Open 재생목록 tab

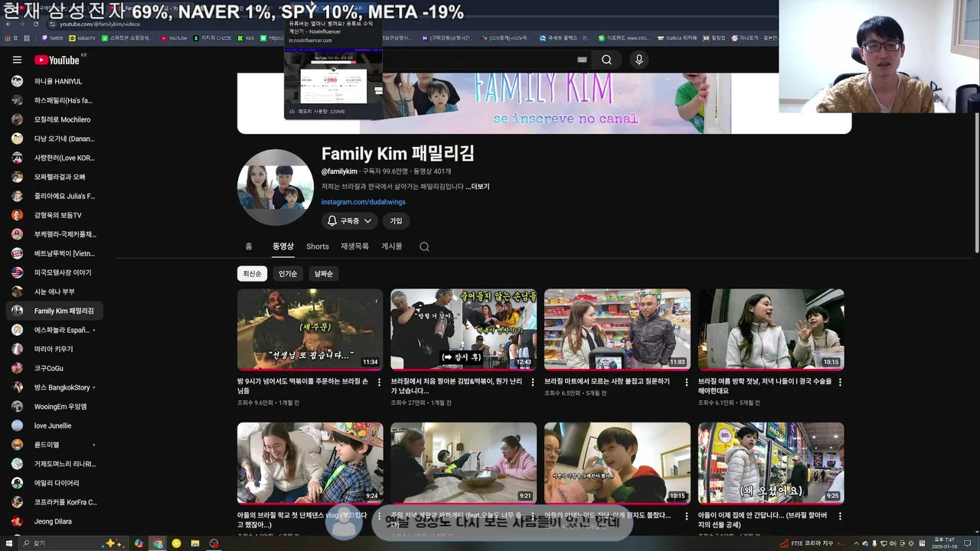click(x=354, y=246)
